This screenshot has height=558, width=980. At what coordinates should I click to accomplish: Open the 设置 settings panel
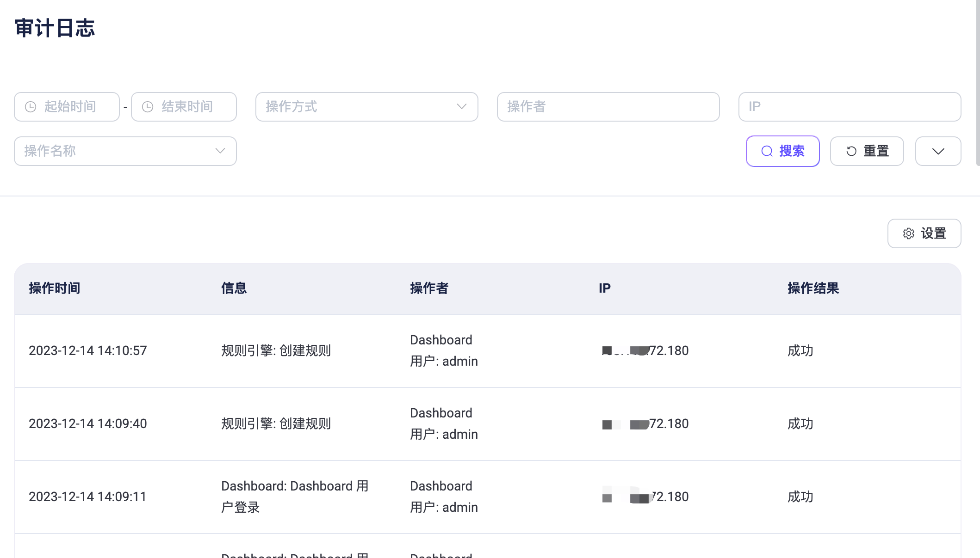[x=924, y=233]
